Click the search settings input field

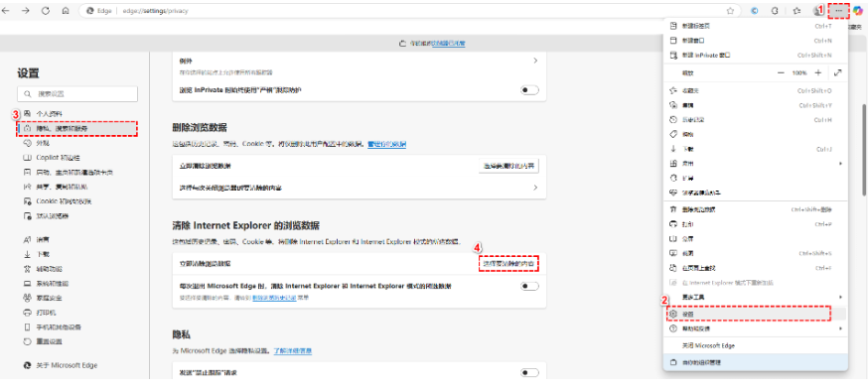[x=77, y=94]
